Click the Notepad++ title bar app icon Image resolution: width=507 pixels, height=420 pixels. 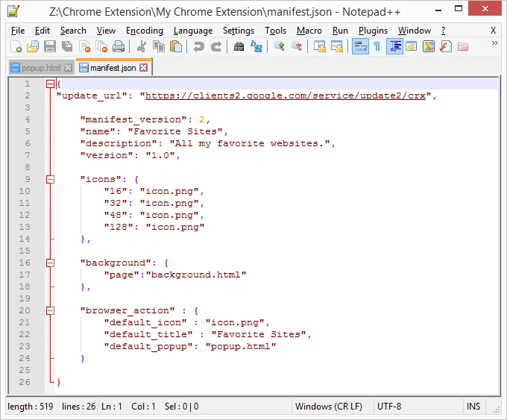[13, 11]
